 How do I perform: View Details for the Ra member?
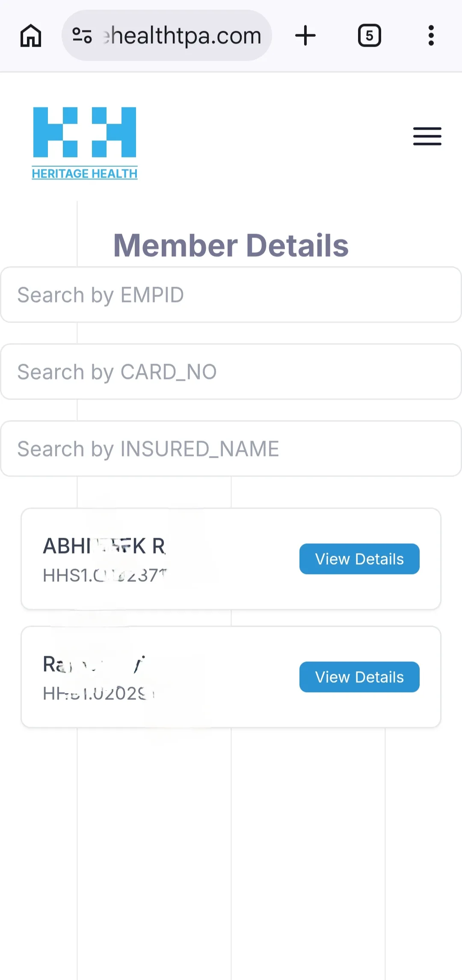pos(359,677)
